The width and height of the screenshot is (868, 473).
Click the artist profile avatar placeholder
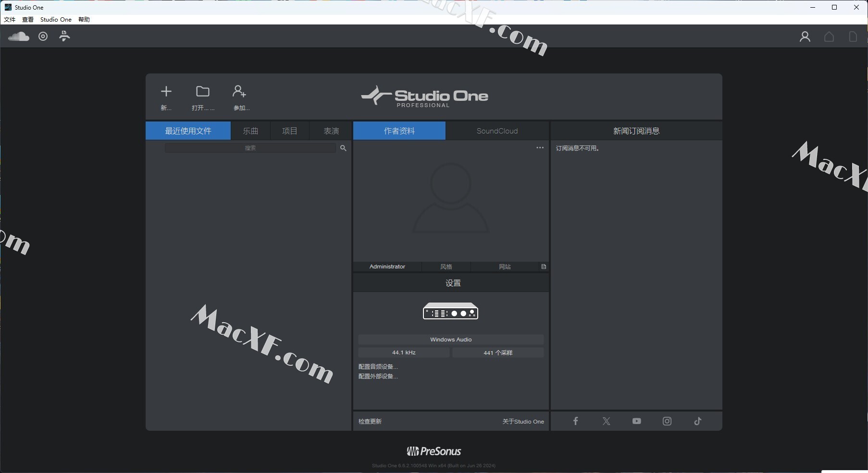click(x=451, y=198)
